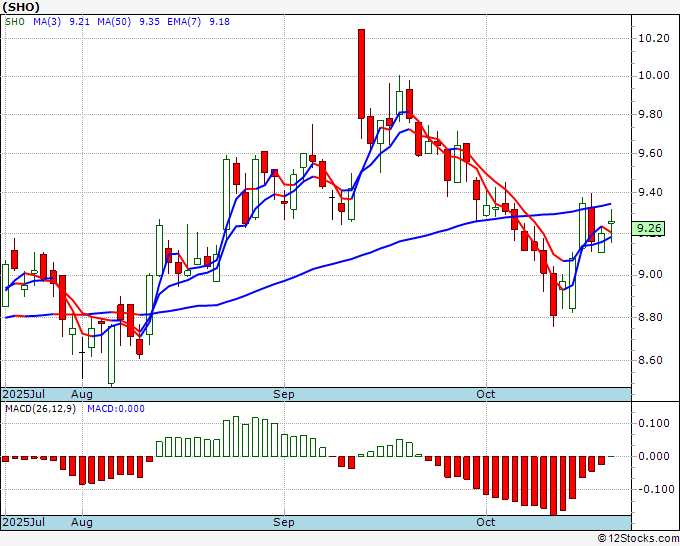This screenshot has width=680, height=546.
Task: Click the EMA(7) legend label
Action: pos(184,22)
